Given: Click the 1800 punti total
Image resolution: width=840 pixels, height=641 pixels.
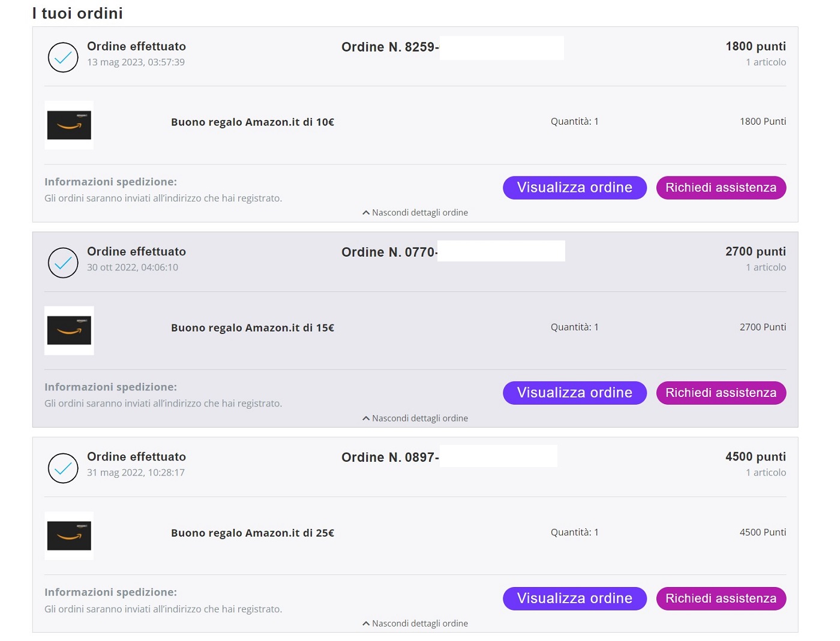Looking at the screenshot, I should [x=755, y=46].
